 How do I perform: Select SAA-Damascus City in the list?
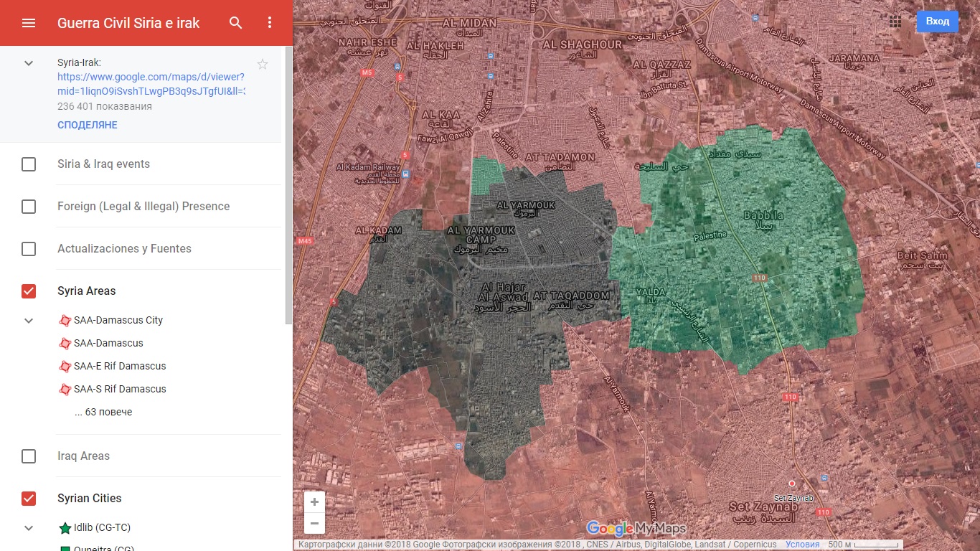click(118, 320)
